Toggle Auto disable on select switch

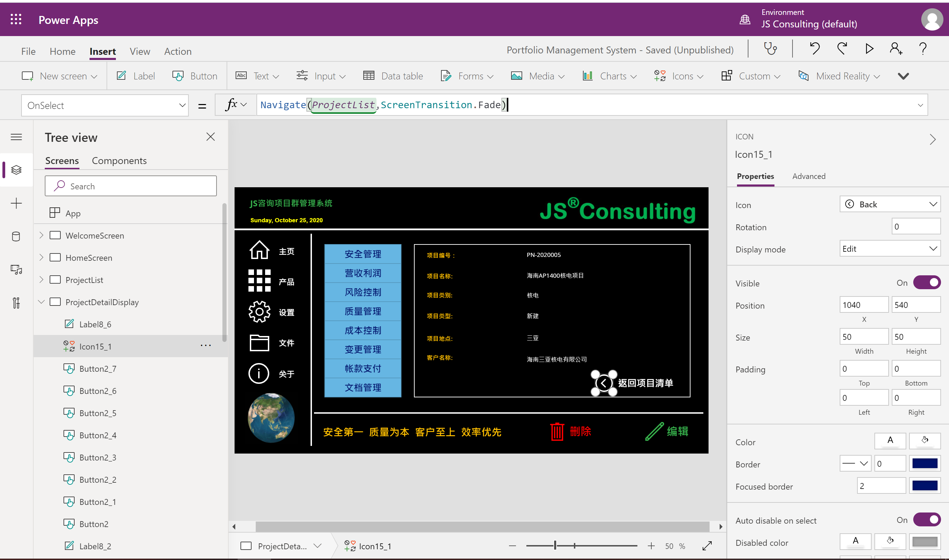(926, 520)
